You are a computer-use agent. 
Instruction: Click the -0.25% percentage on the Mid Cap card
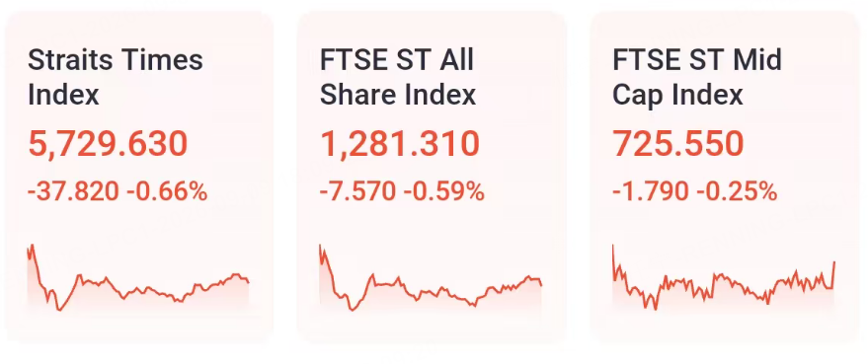click(x=737, y=192)
